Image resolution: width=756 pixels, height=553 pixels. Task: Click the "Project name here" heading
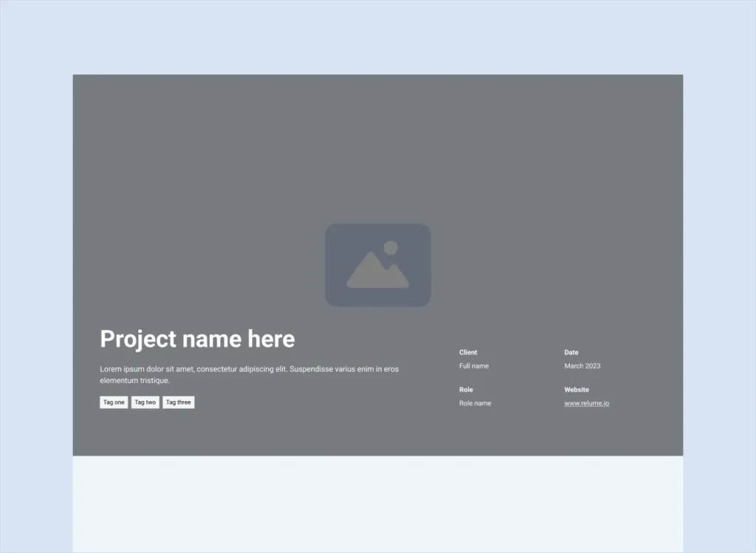coord(197,339)
